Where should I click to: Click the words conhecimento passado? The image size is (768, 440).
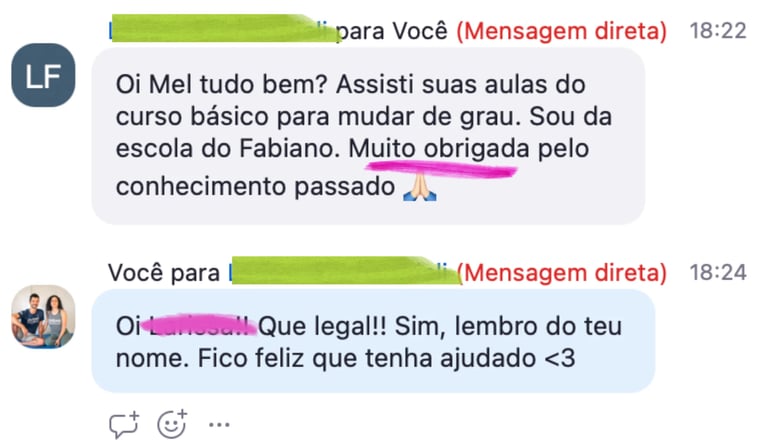point(255,187)
